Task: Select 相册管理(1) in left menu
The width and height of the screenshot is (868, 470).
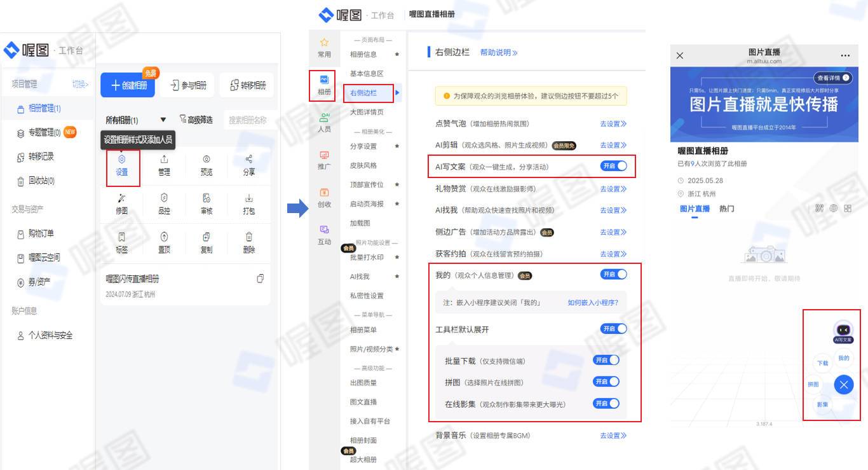Action: click(x=44, y=109)
